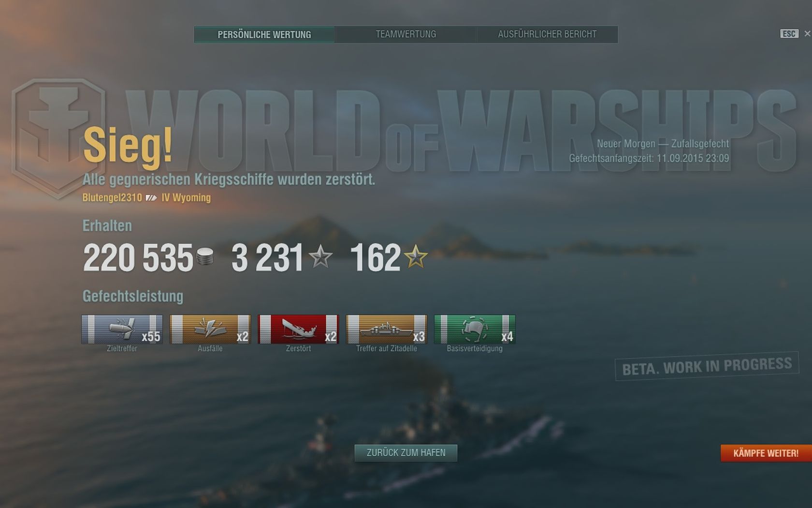Screen dimensions: 812x508
Task: Click the Ausfälle x2 ribbon badge
Action: click(x=210, y=329)
